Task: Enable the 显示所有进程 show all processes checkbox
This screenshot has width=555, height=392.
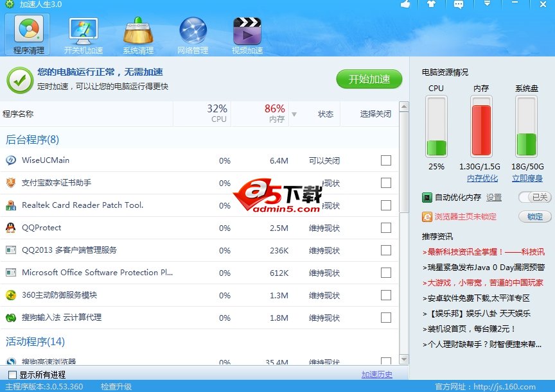Action: pyautogui.click(x=12, y=375)
